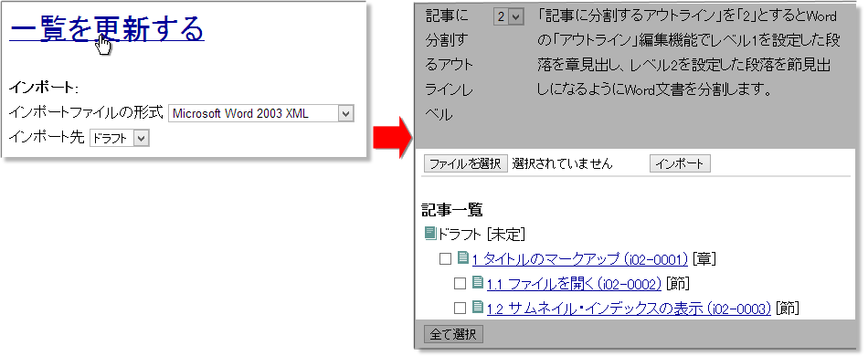Click the [節] label after 1.2 サムネイル・インデックスの表示
The image size is (868, 356).
[x=788, y=309]
